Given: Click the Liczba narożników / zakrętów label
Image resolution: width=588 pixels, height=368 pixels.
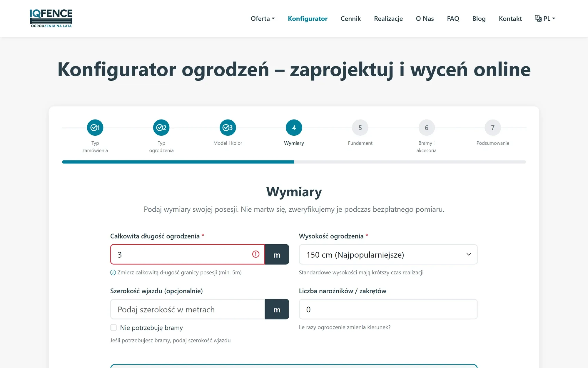Looking at the screenshot, I should click(x=343, y=291).
